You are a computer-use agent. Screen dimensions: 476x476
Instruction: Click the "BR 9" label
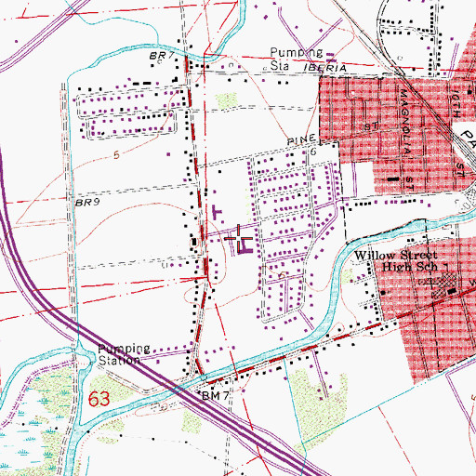tap(87, 203)
